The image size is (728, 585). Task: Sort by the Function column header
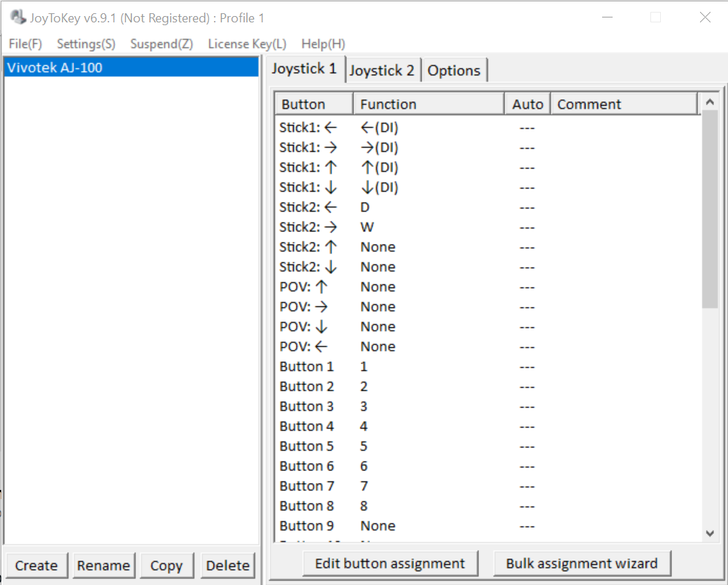(x=428, y=104)
